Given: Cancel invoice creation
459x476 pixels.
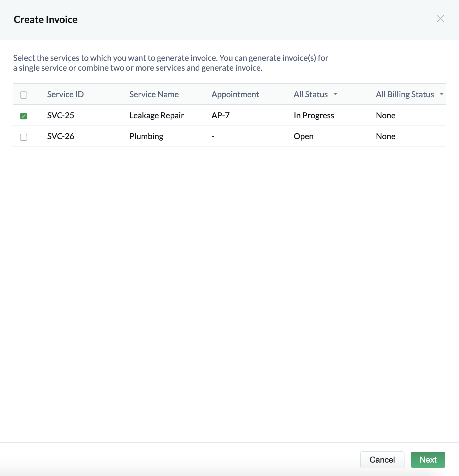Looking at the screenshot, I should click(382, 460).
